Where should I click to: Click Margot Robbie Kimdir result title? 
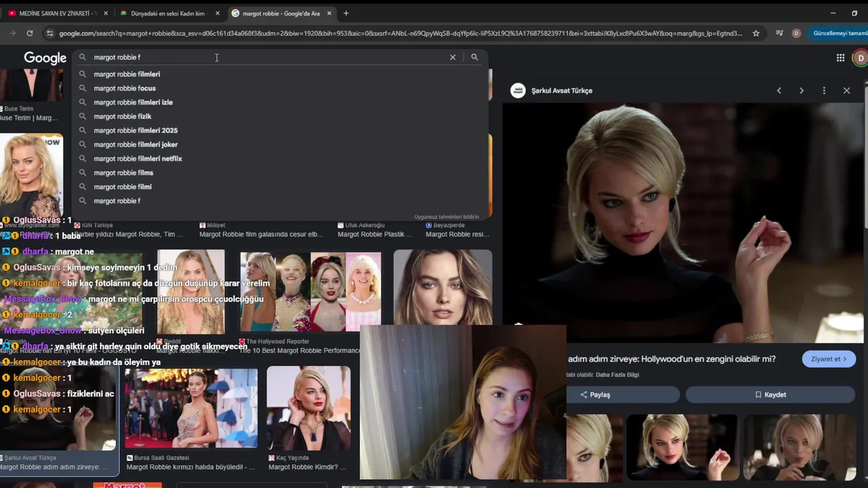[x=307, y=467]
